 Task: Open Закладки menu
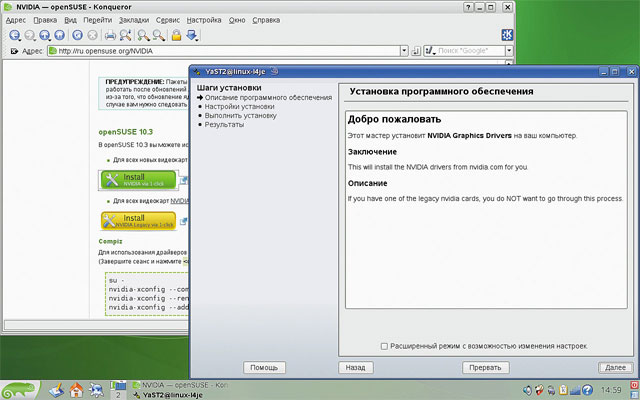click(134, 20)
